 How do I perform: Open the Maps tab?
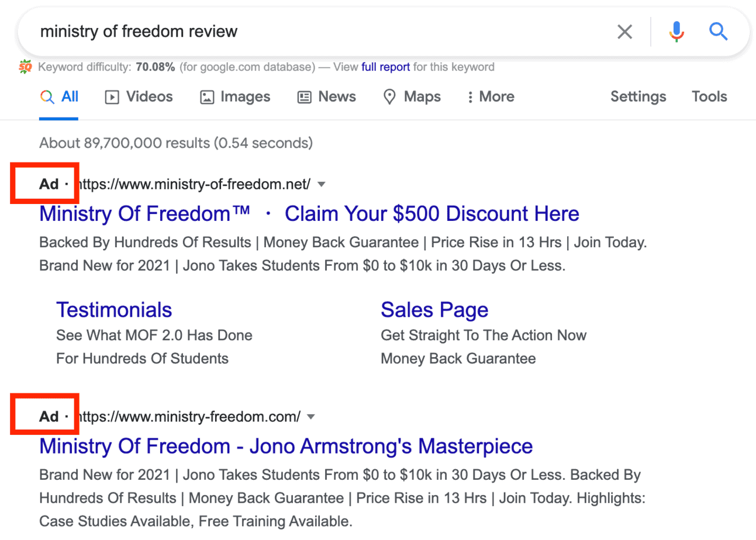[x=412, y=97]
